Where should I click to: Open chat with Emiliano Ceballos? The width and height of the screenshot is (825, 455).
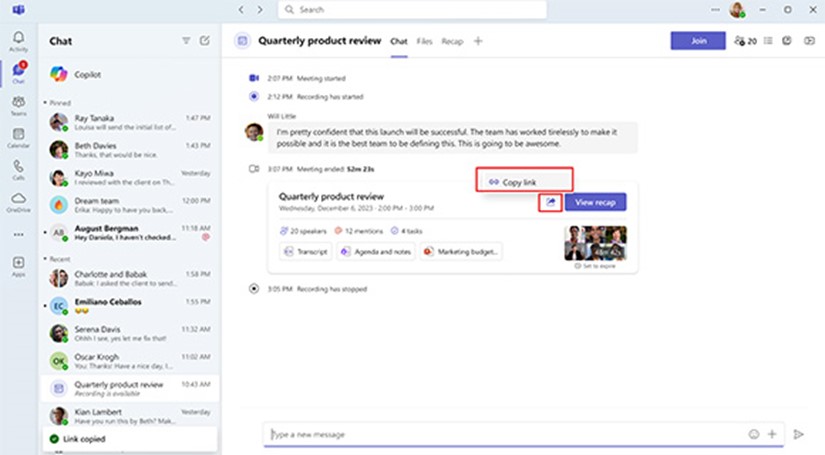tap(129, 306)
